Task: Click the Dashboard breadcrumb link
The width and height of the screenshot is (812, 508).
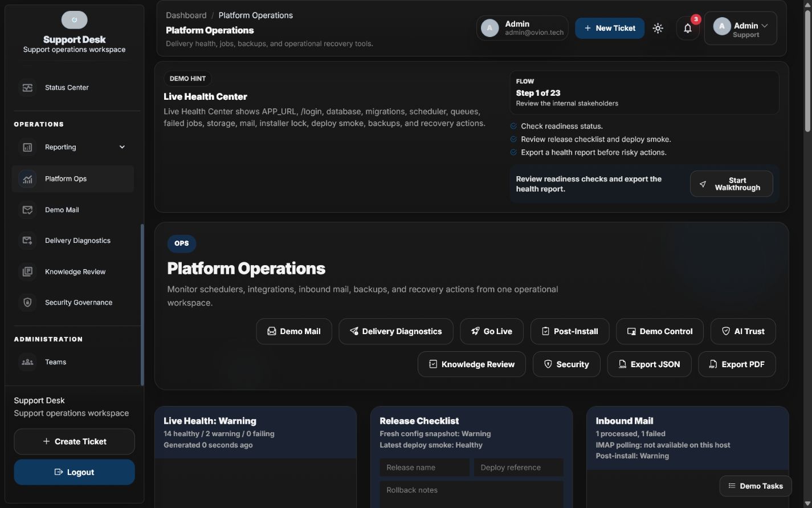Action: point(186,15)
